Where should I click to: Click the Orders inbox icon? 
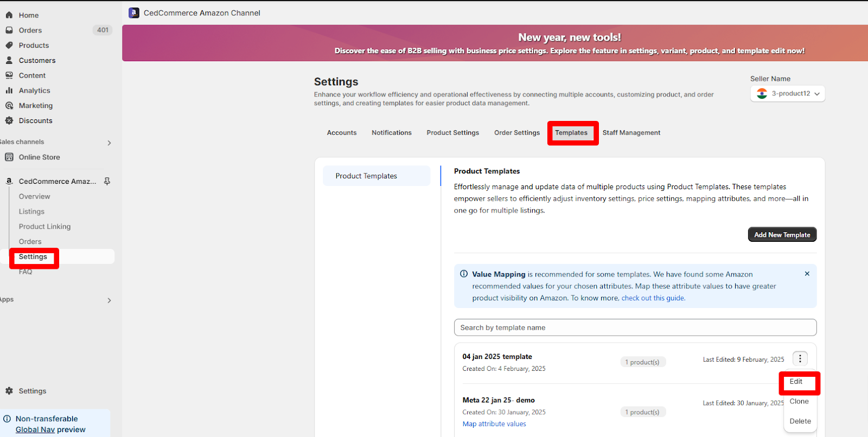(9, 30)
